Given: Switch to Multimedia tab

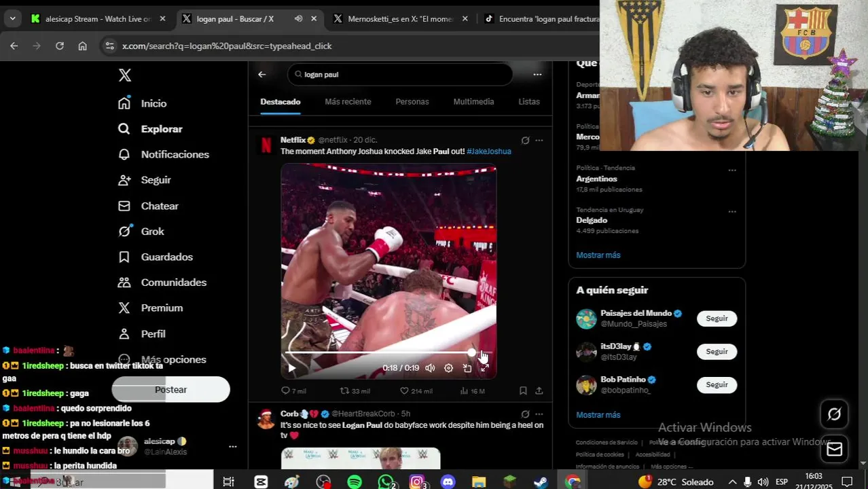Looking at the screenshot, I should click(473, 102).
